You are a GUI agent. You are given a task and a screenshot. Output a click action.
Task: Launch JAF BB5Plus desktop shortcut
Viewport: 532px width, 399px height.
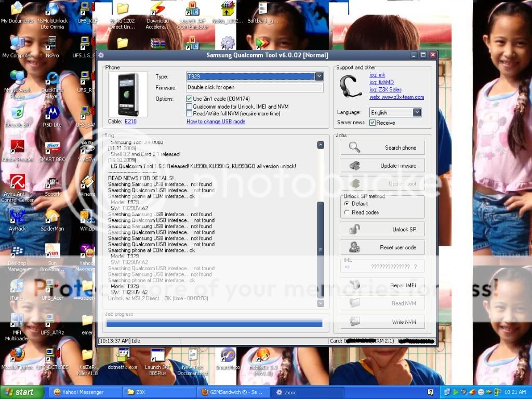pos(158,362)
